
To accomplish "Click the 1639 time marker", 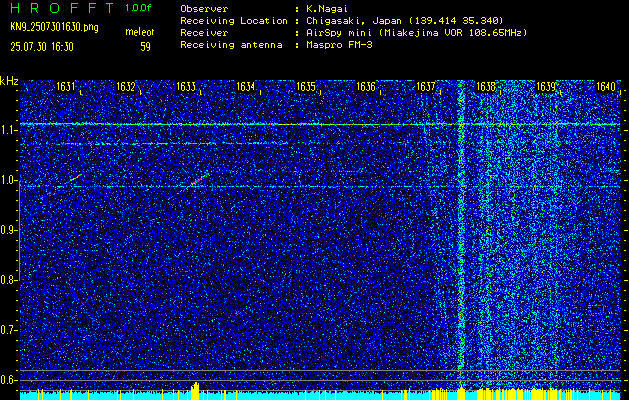I will (546, 86).
